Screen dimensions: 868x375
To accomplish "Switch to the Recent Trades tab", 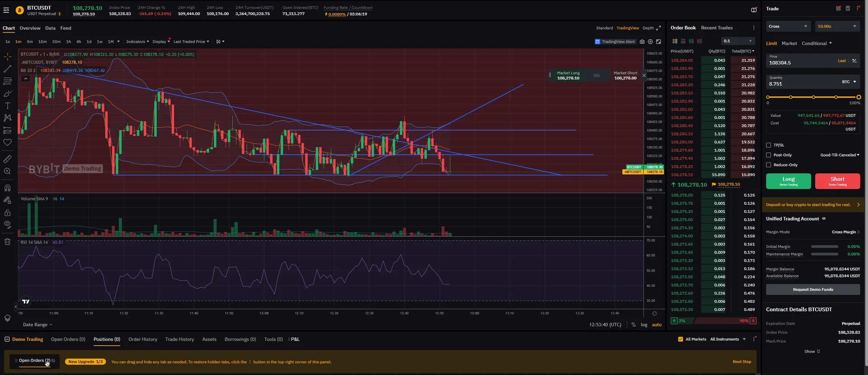I will (717, 28).
